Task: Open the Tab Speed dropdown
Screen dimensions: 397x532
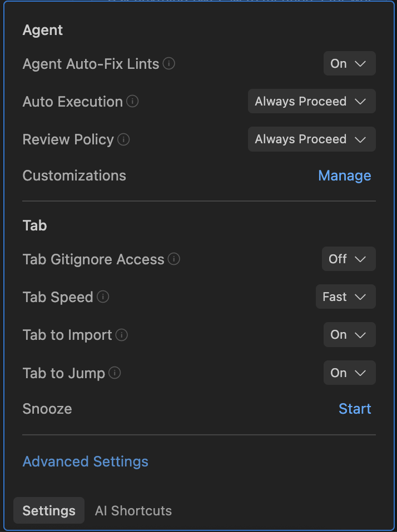Action: tap(345, 297)
